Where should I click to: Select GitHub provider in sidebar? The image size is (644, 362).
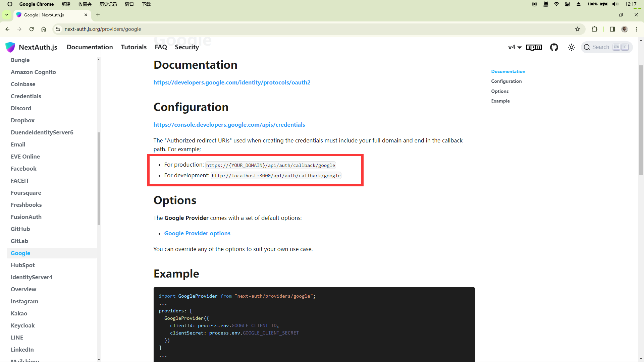tap(20, 229)
